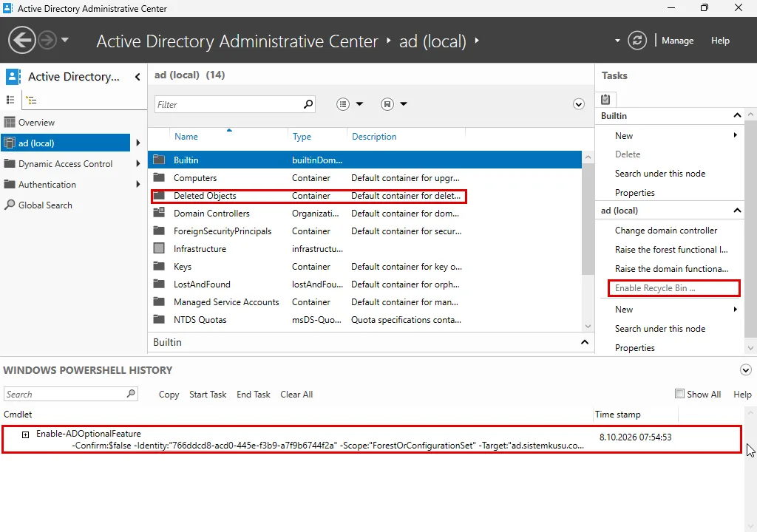Toggle the Show All checkbox
Screen dimensions: 757x532
[x=679, y=393]
